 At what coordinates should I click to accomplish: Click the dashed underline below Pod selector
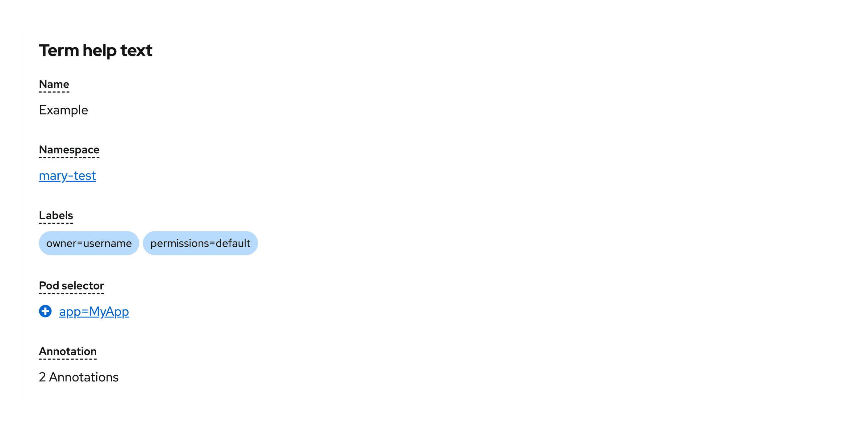pyautogui.click(x=71, y=294)
